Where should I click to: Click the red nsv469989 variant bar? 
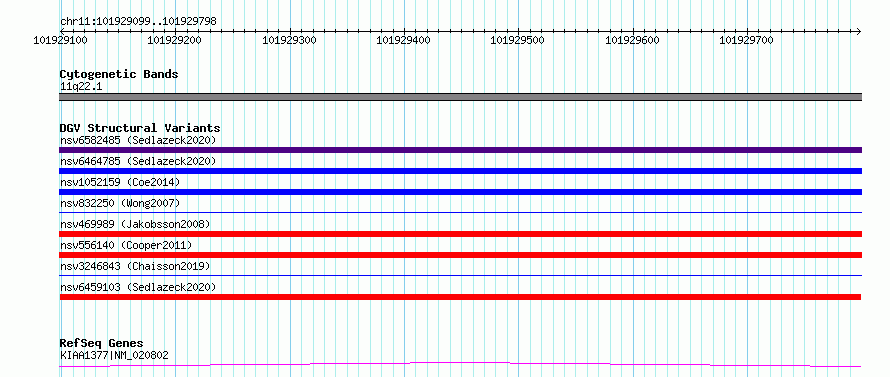460,234
